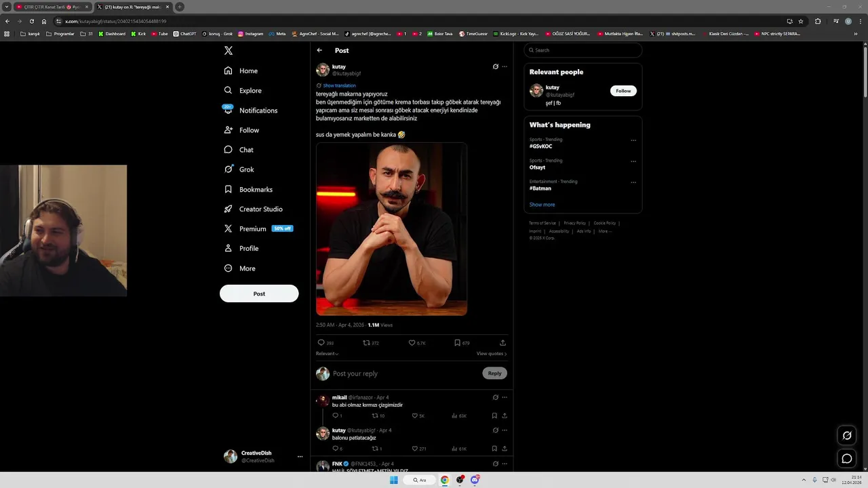The image size is (868, 488).
Task: Open floating chat bubble button
Action: (847, 459)
